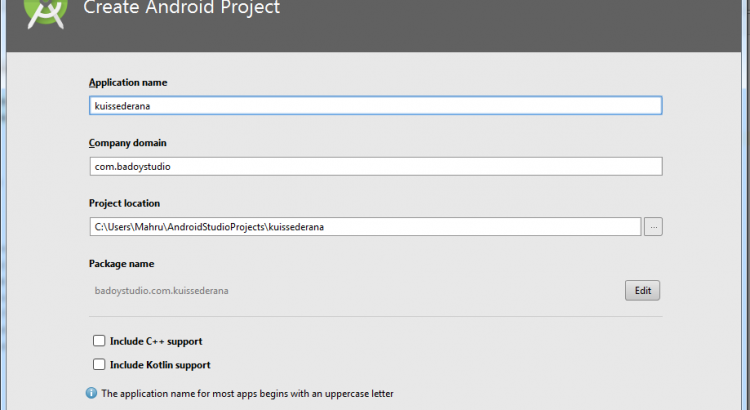The width and height of the screenshot is (750, 410).
Task: Click the "Project location" label
Action: click(x=125, y=203)
